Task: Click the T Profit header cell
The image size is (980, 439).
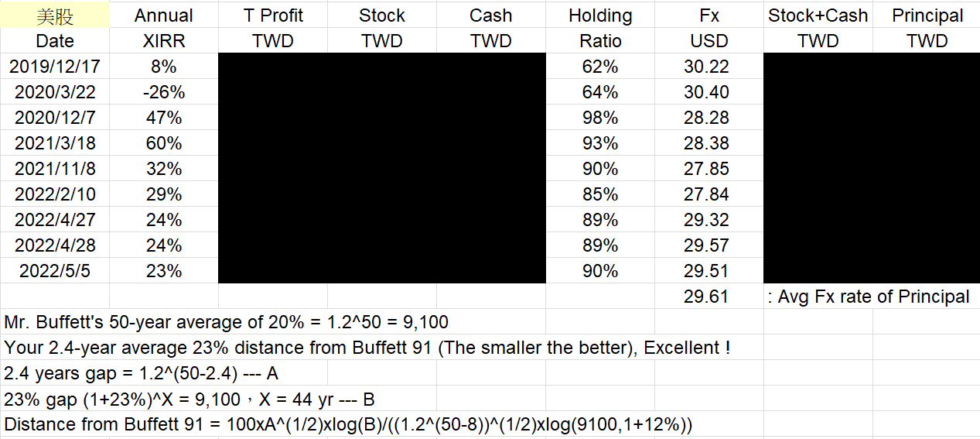Action: pyautogui.click(x=273, y=15)
